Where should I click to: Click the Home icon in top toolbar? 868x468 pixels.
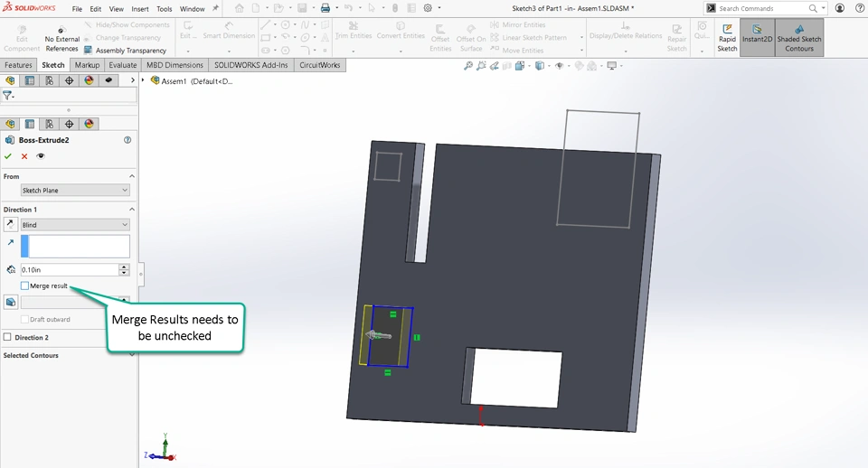pyautogui.click(x=239, y=8)
